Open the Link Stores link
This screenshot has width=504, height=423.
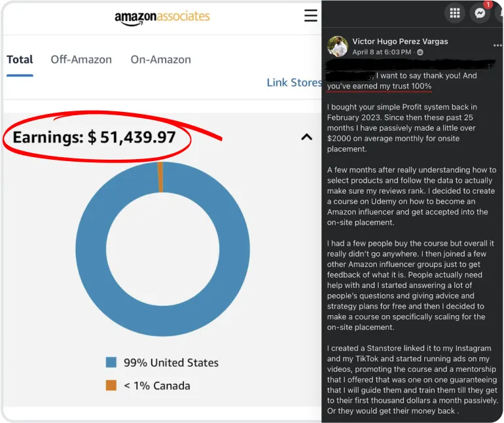294,83
